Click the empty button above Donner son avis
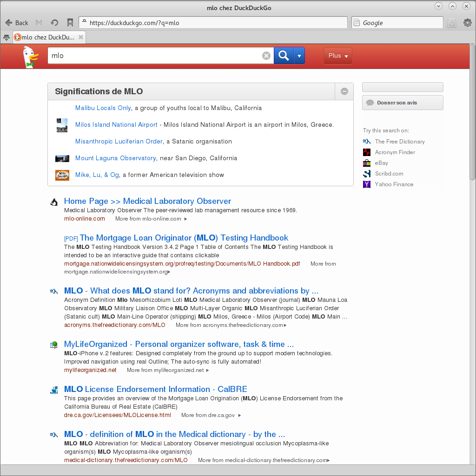 point(403,87)
